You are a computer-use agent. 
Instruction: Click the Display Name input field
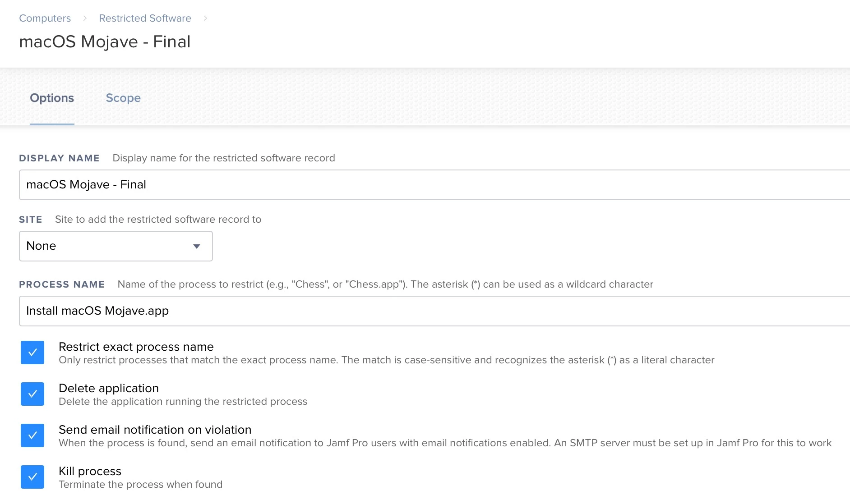434,185
